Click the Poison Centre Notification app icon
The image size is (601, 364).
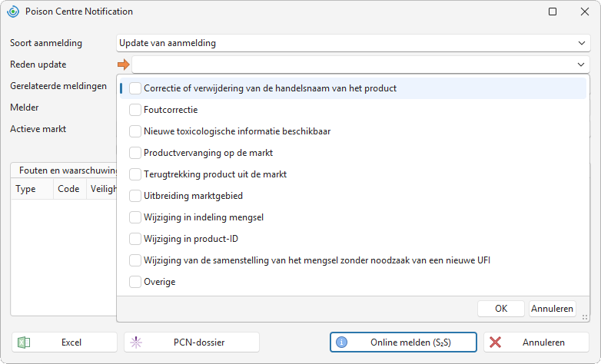point(13,12)
